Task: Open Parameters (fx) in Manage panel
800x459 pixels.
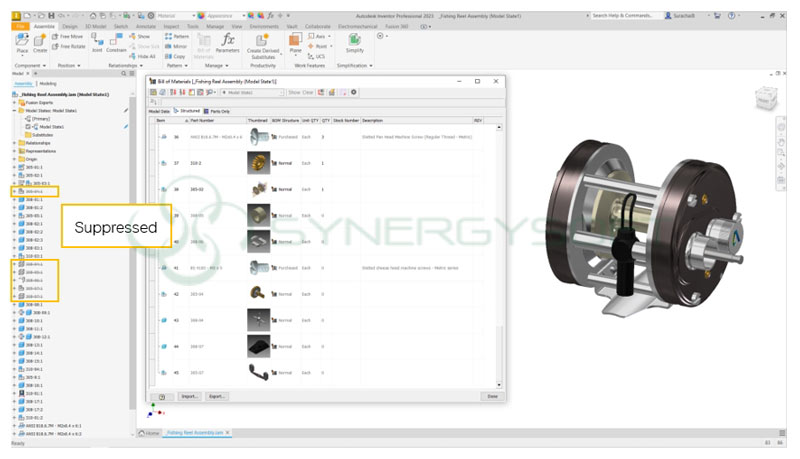Action: coord(227,42)
